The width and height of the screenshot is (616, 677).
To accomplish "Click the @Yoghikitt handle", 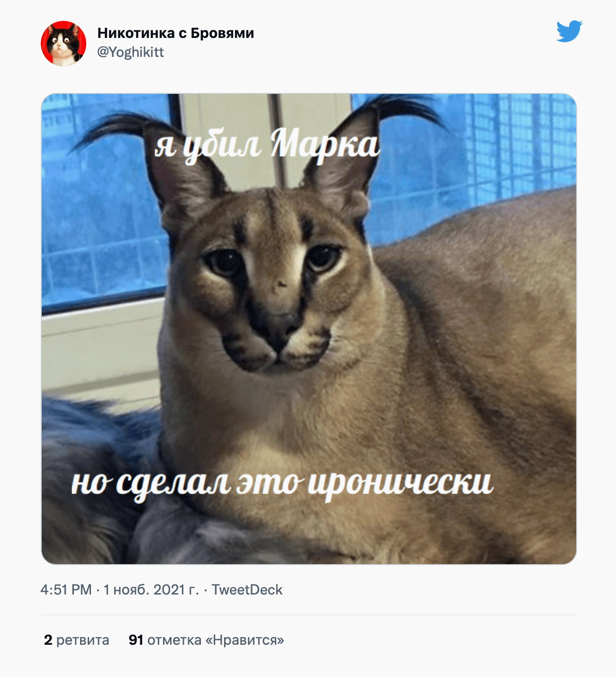I will 130,52.
